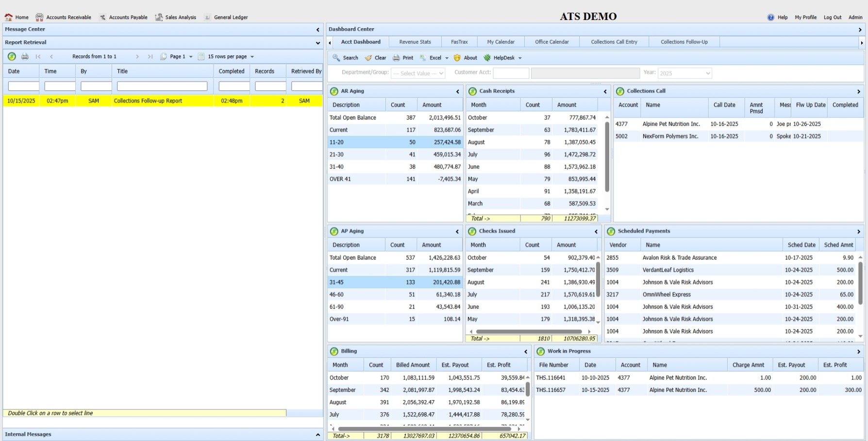Open the HelpDesk dropdown menu

click(520, 58)
